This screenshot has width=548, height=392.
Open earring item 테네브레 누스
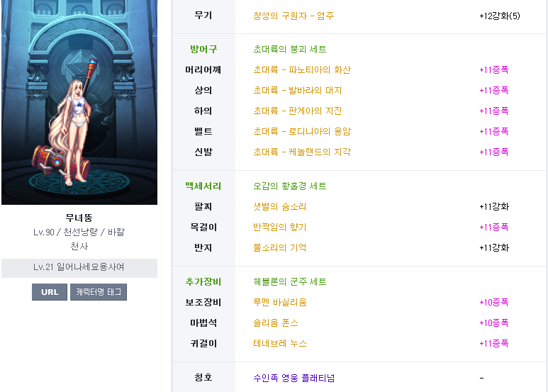(x=279, y=344)
